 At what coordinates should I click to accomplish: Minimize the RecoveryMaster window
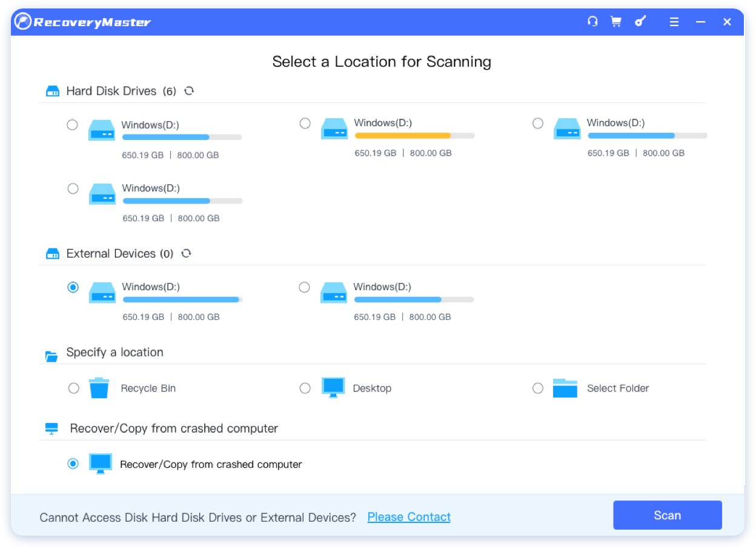[x=701, y=22]
